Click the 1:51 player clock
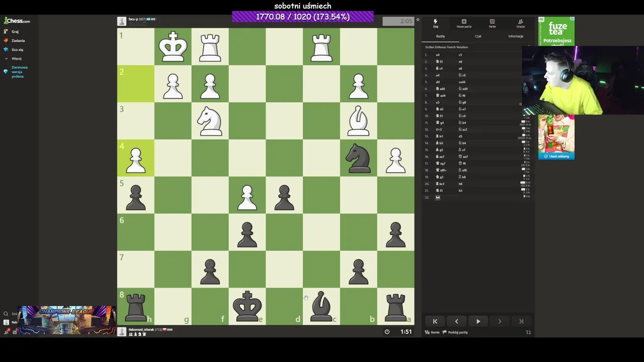 pos(399,332)
